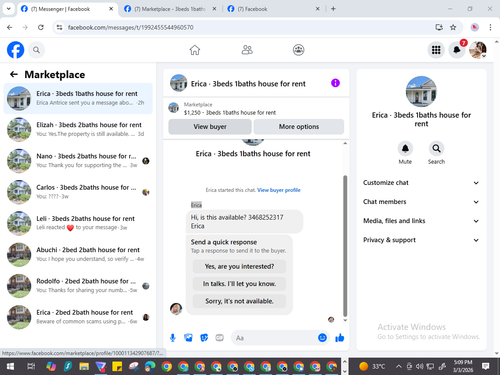
Task: Mute this conversation with bell icon
Action: click(405, 148)
